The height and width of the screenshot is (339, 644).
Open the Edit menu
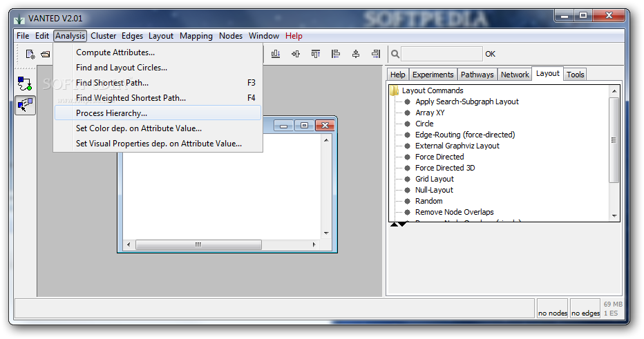(42, 36)
